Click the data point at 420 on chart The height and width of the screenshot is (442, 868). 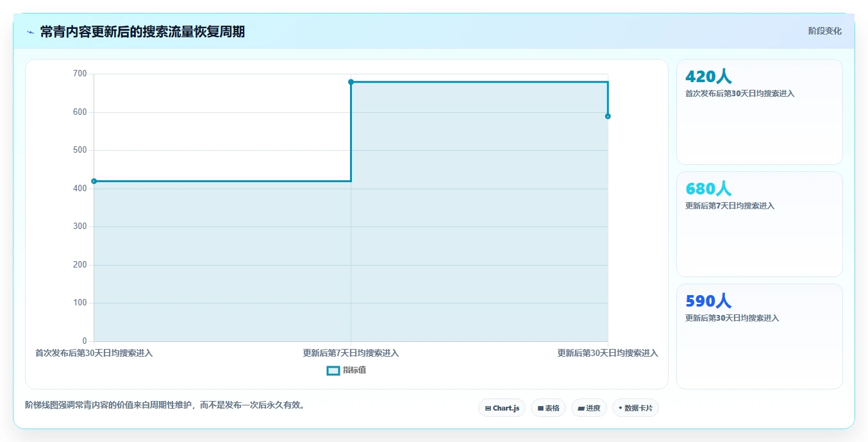click(x=94, y=181)
